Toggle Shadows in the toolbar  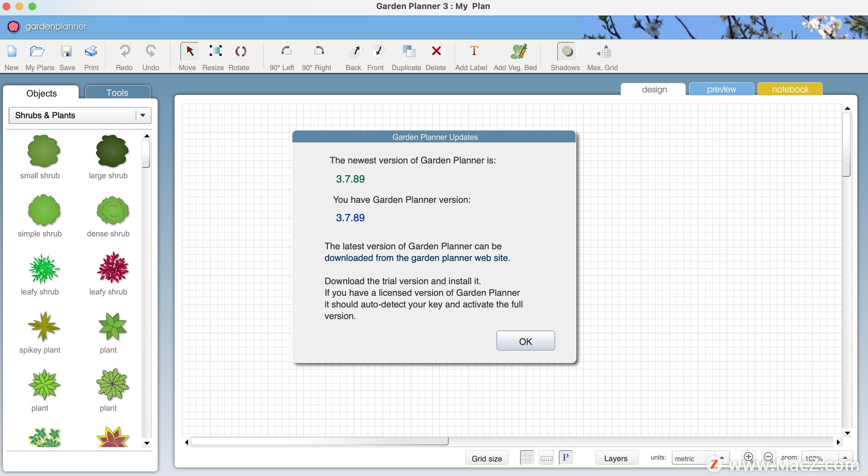(x=567, y=52)
